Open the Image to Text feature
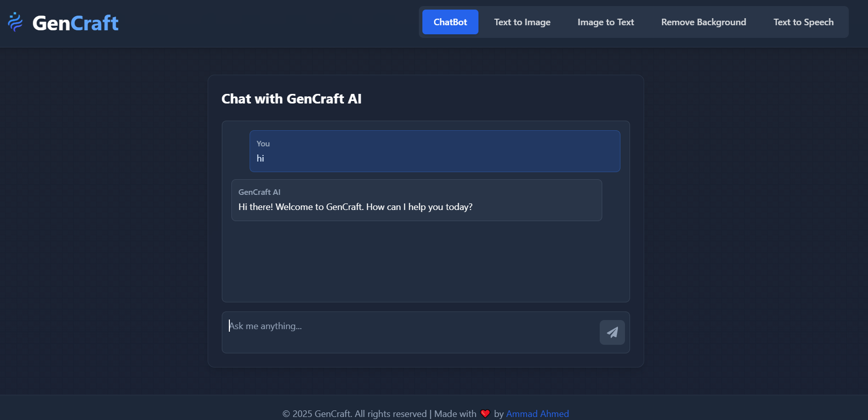868x420 pixels. pyautogui.click(x=605, y=22)
